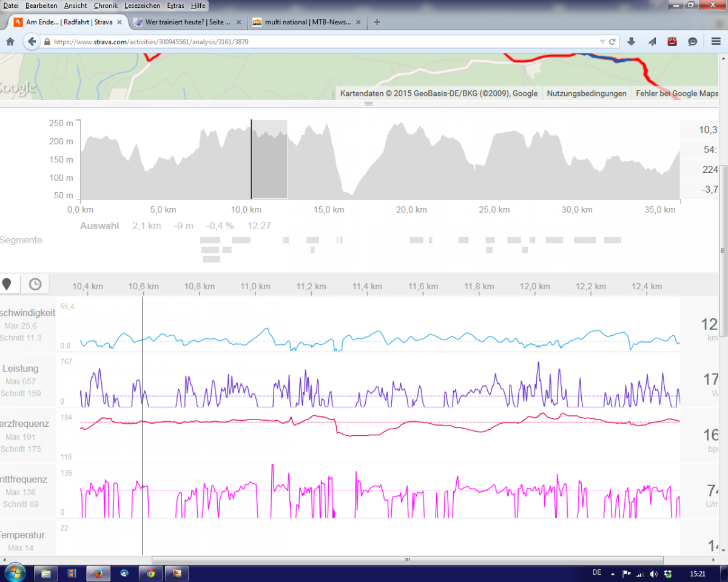Click the red robot face add-on icon
This screenshot has height=582, width=728.
pos(672,42)
